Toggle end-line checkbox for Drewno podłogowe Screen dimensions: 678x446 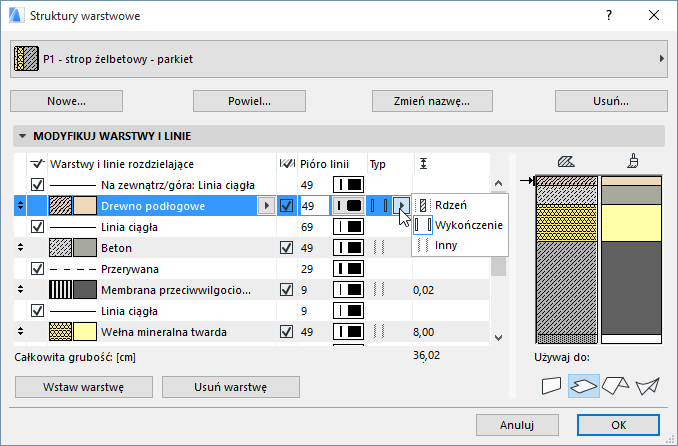287,206
